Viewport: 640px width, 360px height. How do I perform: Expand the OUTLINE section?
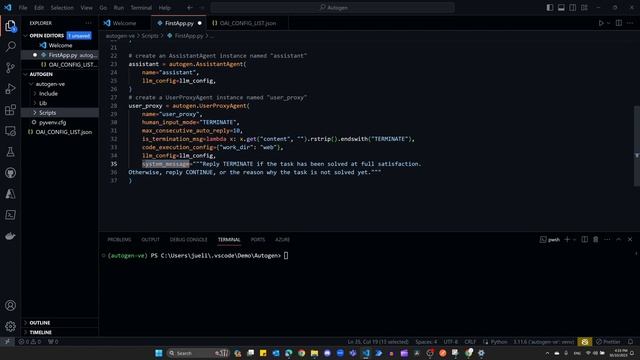pyautogui.click(x=26, y=322)
